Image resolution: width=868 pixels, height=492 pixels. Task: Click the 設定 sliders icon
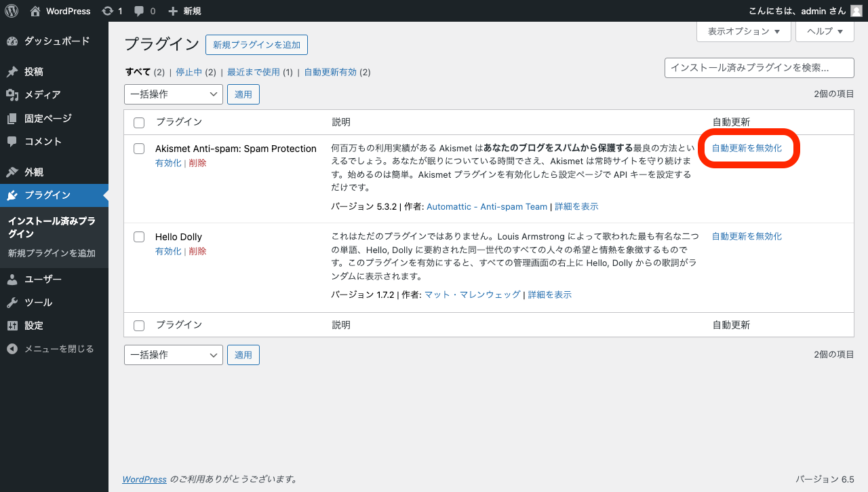coord(12,326)
